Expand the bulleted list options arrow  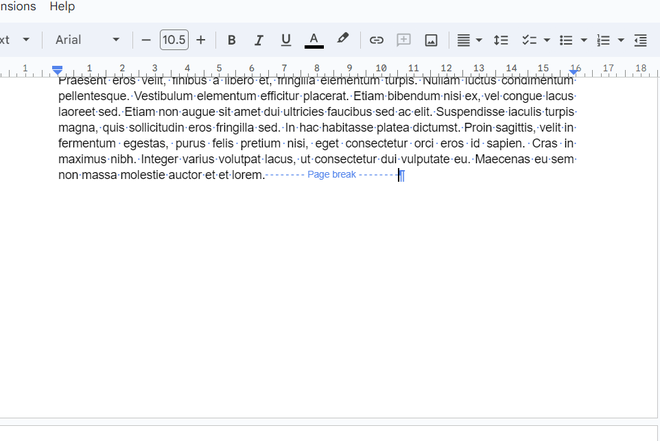point(584,40)
